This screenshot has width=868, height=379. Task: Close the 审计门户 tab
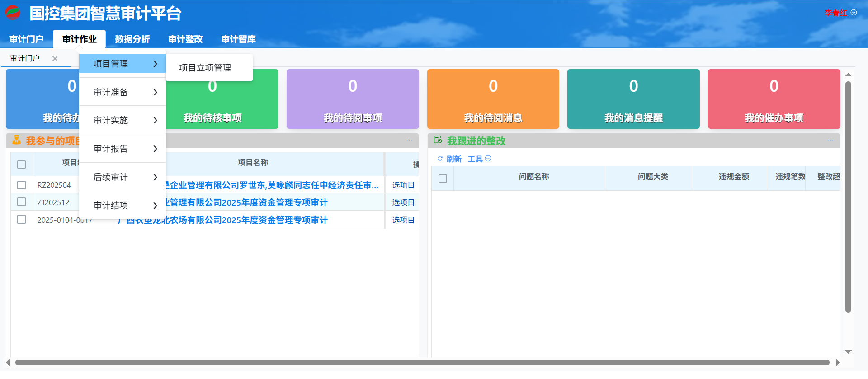(x=55, y=58)
